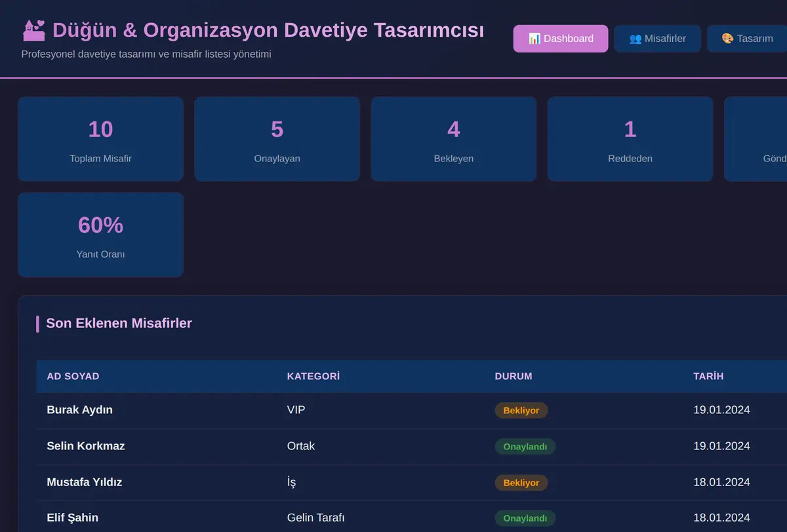Click the subtitle about Profesyonel davetiye tasarımı
Viewport: 787px width, 532px height.
[146, 54]
